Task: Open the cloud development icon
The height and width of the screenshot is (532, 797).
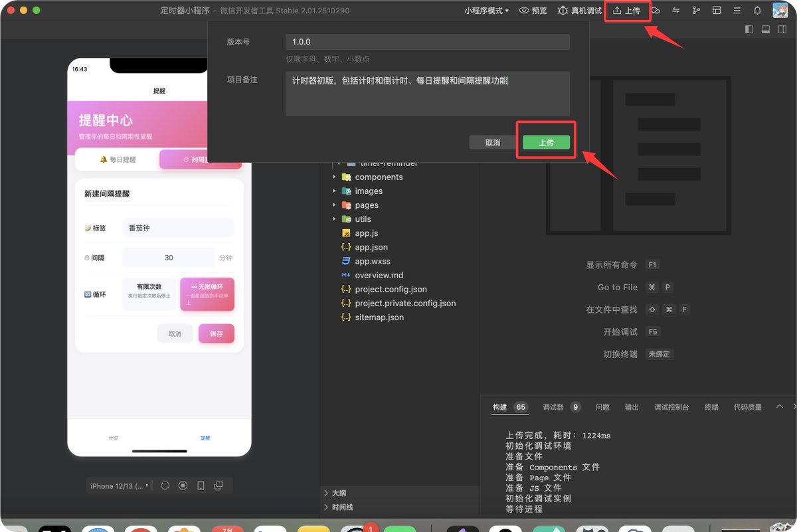Action: point(656,11)
